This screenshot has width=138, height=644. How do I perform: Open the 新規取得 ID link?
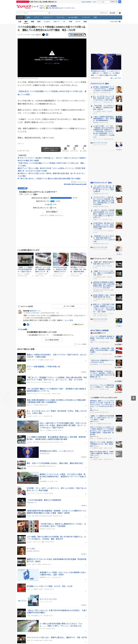pos(54,6)
